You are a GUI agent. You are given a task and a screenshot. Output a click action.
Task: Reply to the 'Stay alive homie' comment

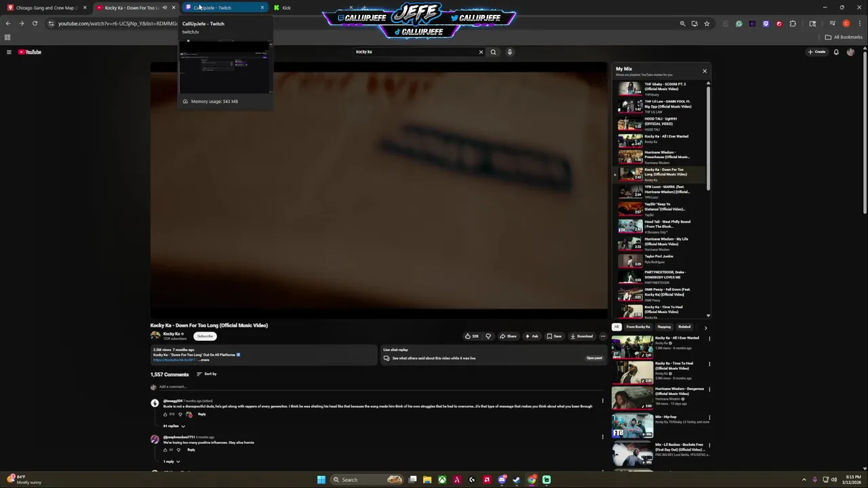(191, 449)
